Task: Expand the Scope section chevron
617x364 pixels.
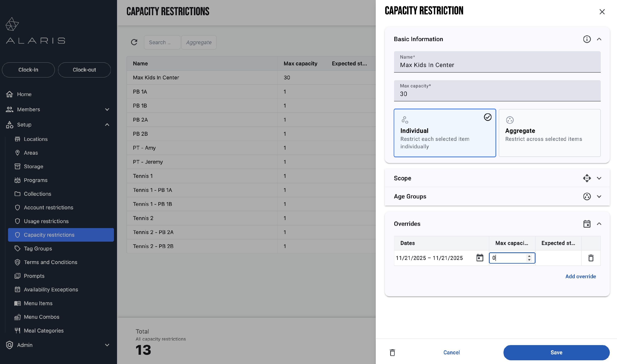Action: tap(599, 178)
